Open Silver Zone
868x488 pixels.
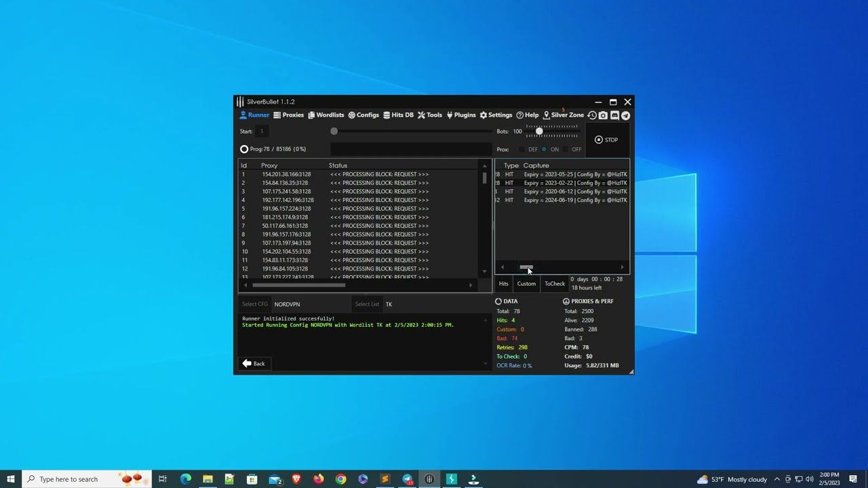click(564, 115)
